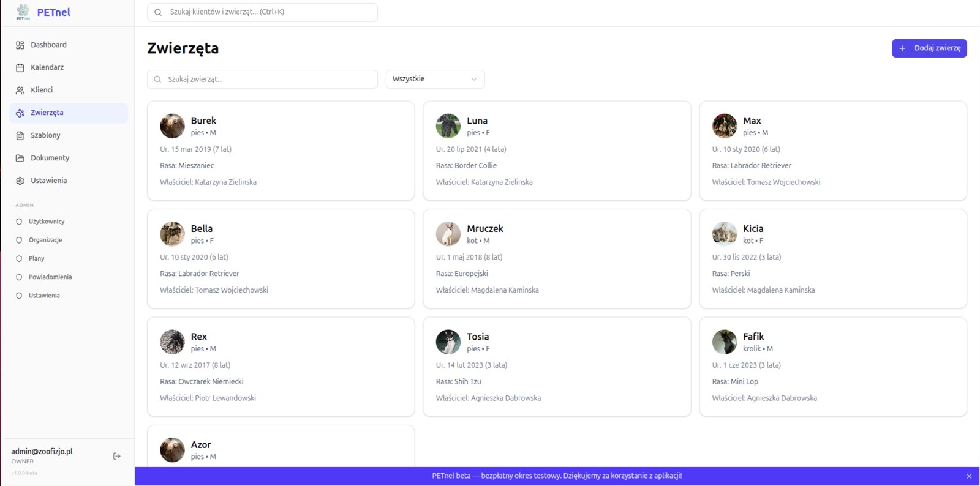Click the Dodaj zwierzę button
This screenshot has width=980, height=486.
click(929, 48)
